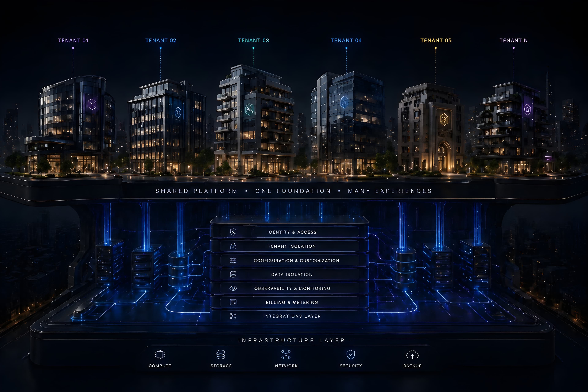Click the INFRASTRUCTURE LAYER heading

point(292,340)
